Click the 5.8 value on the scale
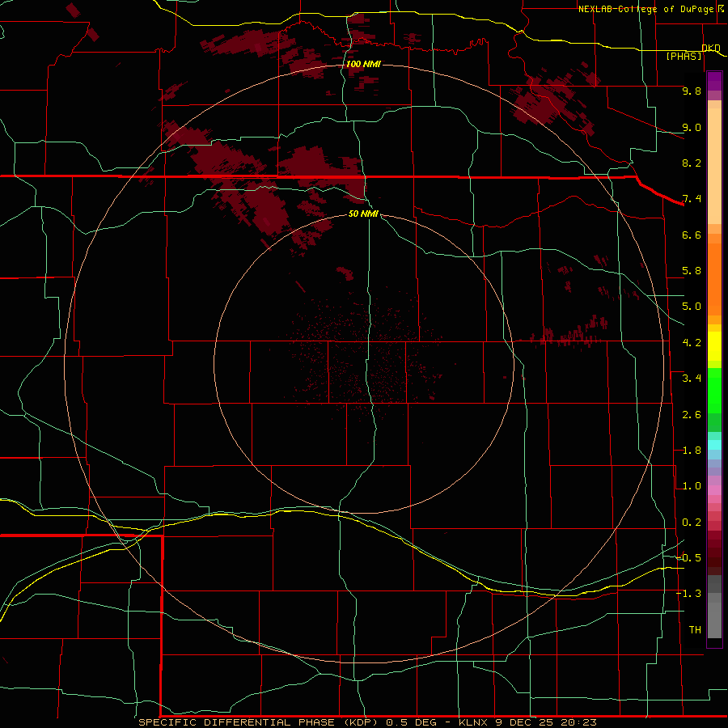The height and width of the screenshot is (728, 728). tap(692, 271)
